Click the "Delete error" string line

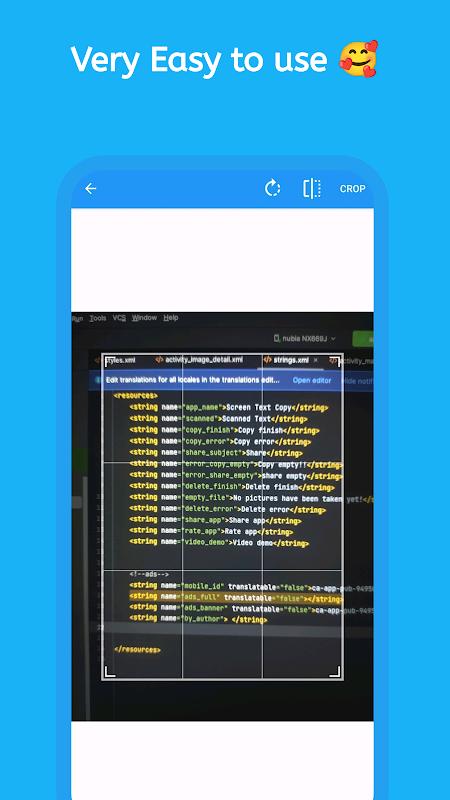tap(228, 509)
